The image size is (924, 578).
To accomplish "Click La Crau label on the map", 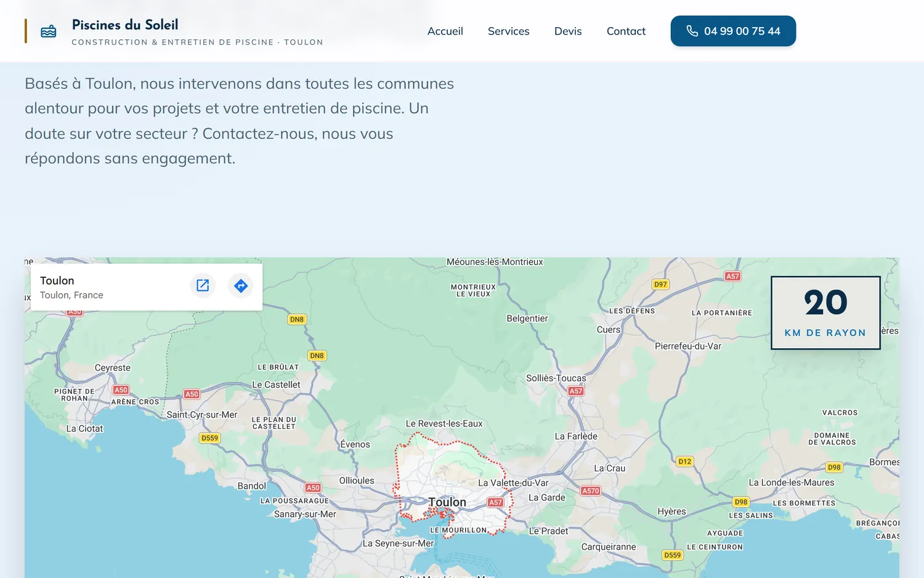I will [x=609, y=468].
